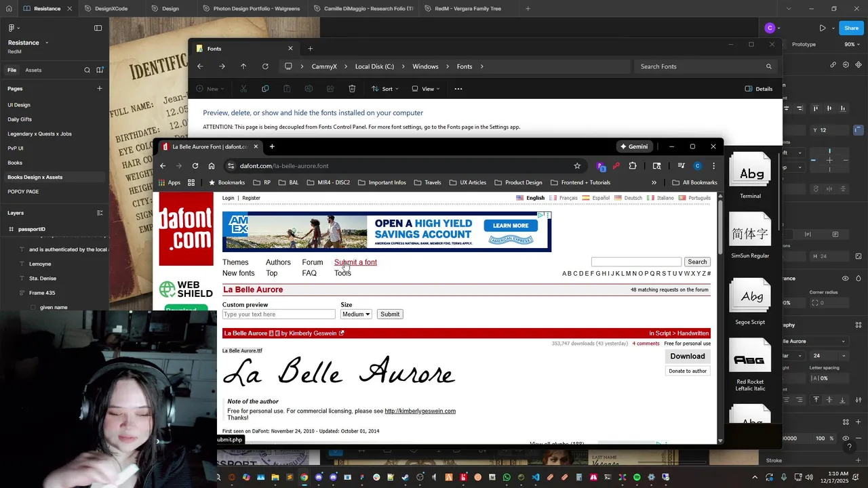The image size is (868, 488).
Task: Add new Figma tab plus icon
Action: [528, 9]
